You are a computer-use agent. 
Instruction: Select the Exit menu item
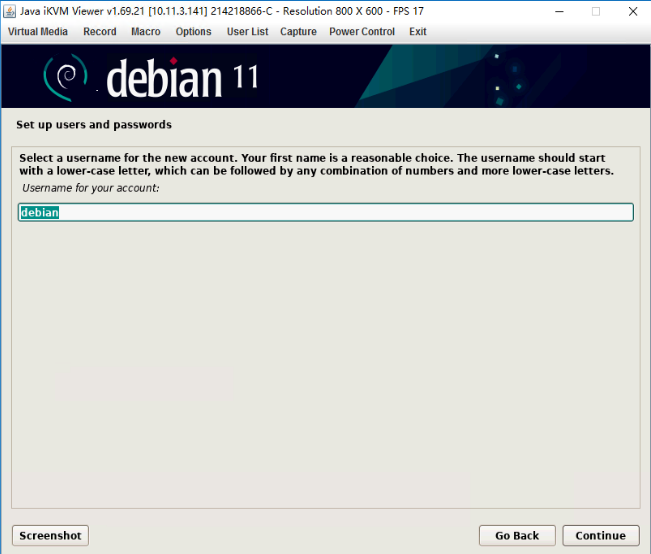click(x=418, y=32)
